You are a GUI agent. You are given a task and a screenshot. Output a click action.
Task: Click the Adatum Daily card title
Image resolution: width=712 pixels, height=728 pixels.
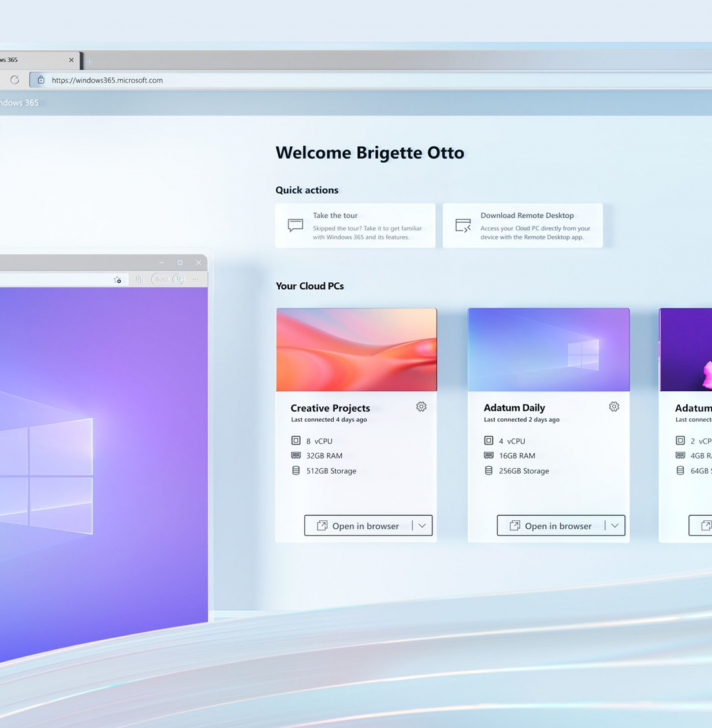pos(514,408)
